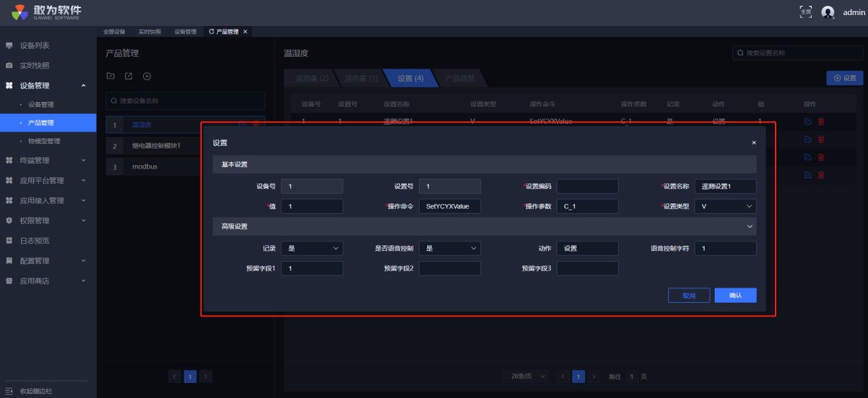Click the 设置编码 input field
Screen dimensions: 868x398
pyautogui.click(x=587, y=186)
